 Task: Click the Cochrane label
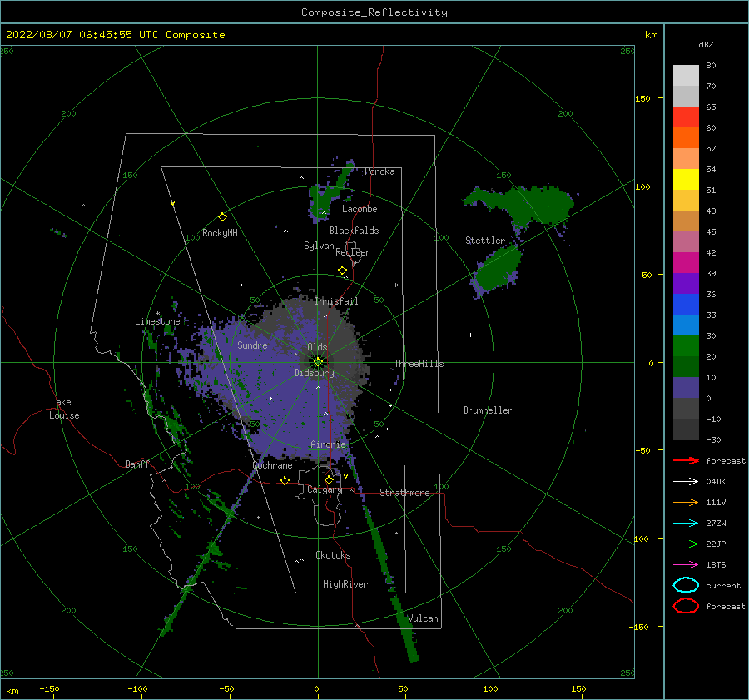[x=272, y=465]
